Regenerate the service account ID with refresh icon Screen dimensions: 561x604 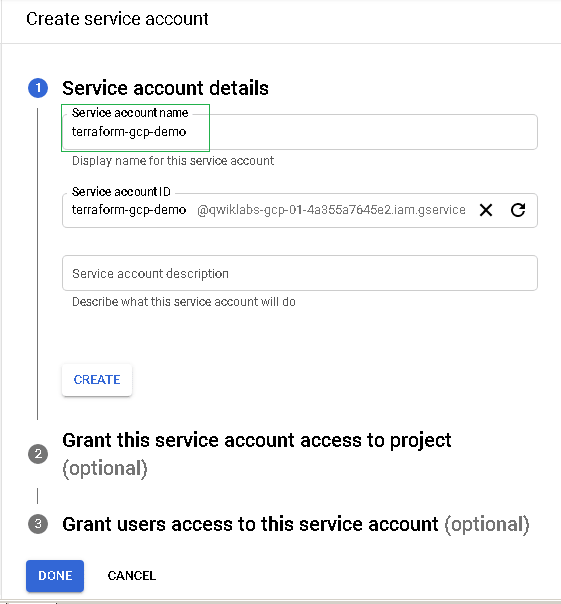[x=518, y=210]
